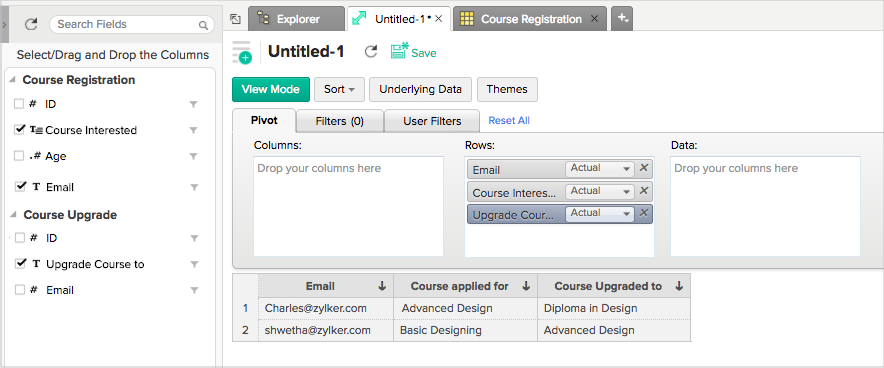
Task: Open the filter funnel for the Age field
Action: [193, 156]
